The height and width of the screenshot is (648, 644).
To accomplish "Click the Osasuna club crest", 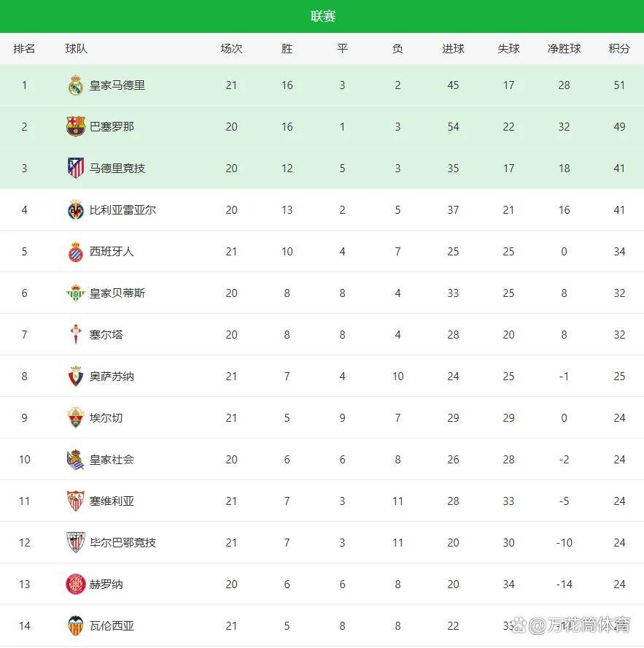I will point(76,377).
